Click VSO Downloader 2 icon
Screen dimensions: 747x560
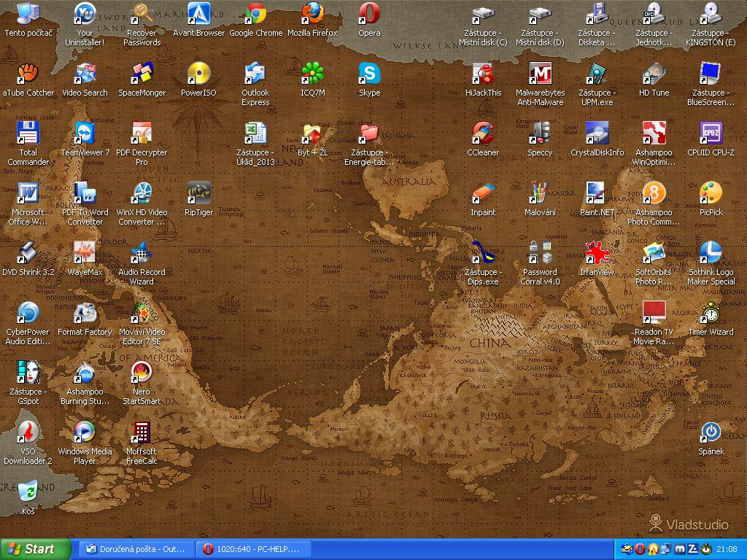(28, 432)
